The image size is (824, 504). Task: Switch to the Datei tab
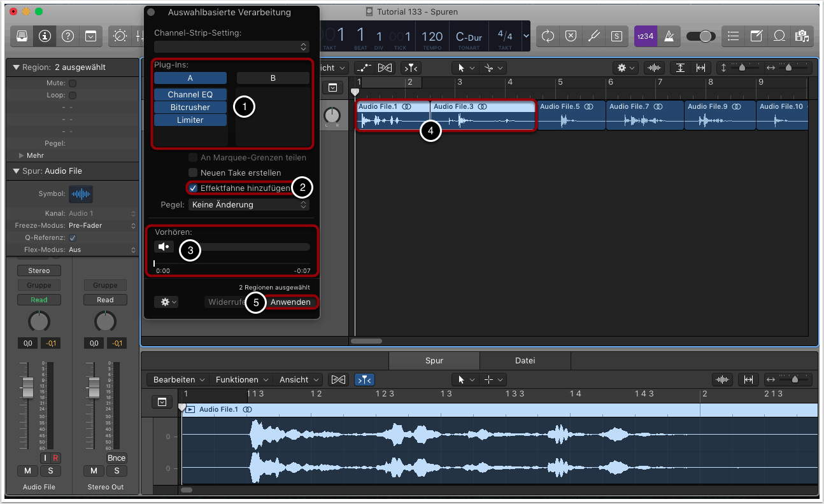525,361
